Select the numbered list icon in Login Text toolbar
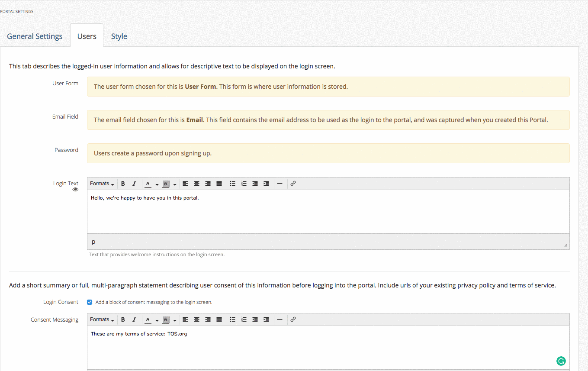Image resolution: width=588 pixels, height=371 pixels. click(x=244, y=183)
